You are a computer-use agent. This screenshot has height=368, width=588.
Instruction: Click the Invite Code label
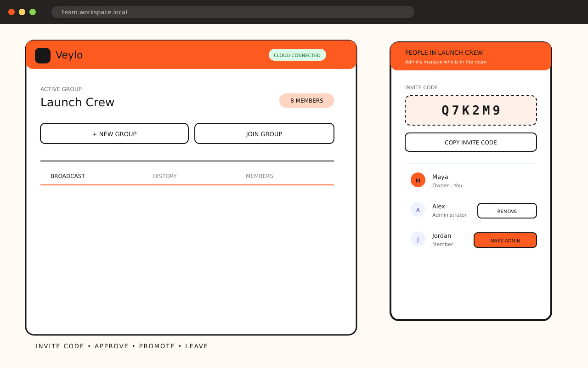tap(421, 87)
